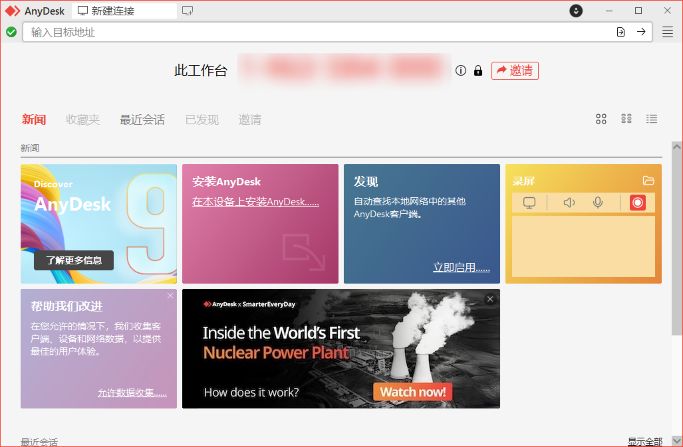Toggle speaker audio recording icon
The width and height of the screenshot is (683, 447).
(569, 203)
